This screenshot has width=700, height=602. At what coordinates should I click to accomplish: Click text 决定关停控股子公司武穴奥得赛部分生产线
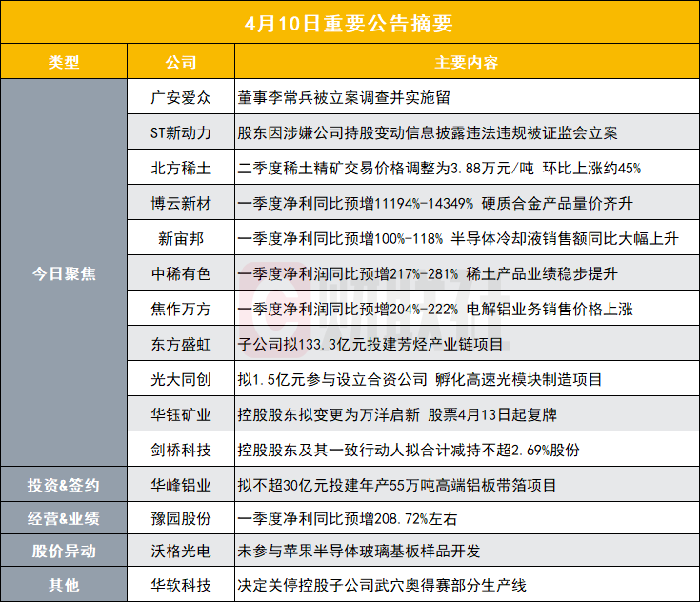point(382,585)
